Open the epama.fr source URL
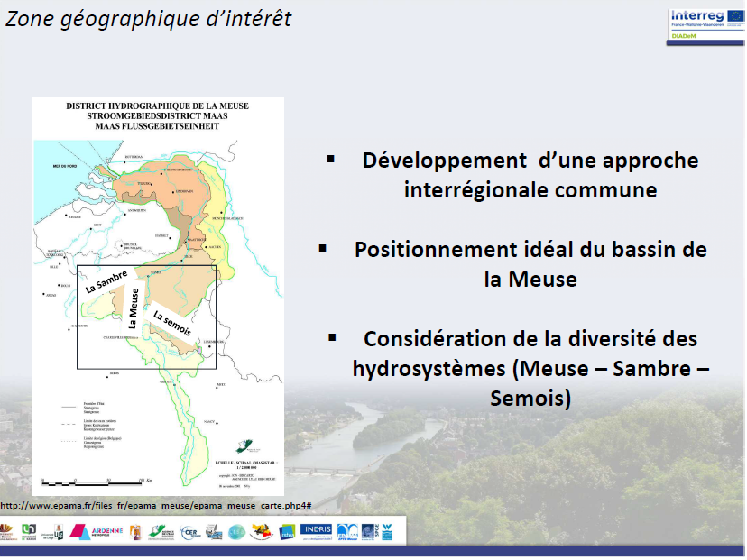 coord(156,506)
